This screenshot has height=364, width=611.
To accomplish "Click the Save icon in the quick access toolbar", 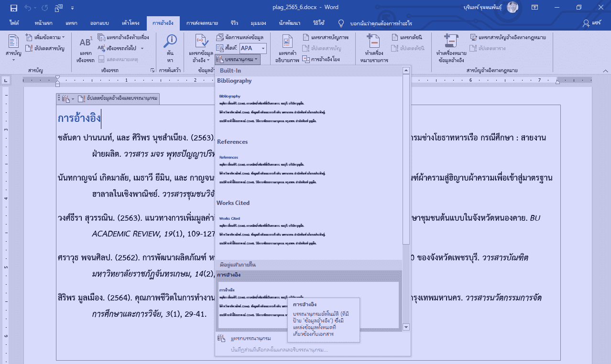I will [14, 8].
